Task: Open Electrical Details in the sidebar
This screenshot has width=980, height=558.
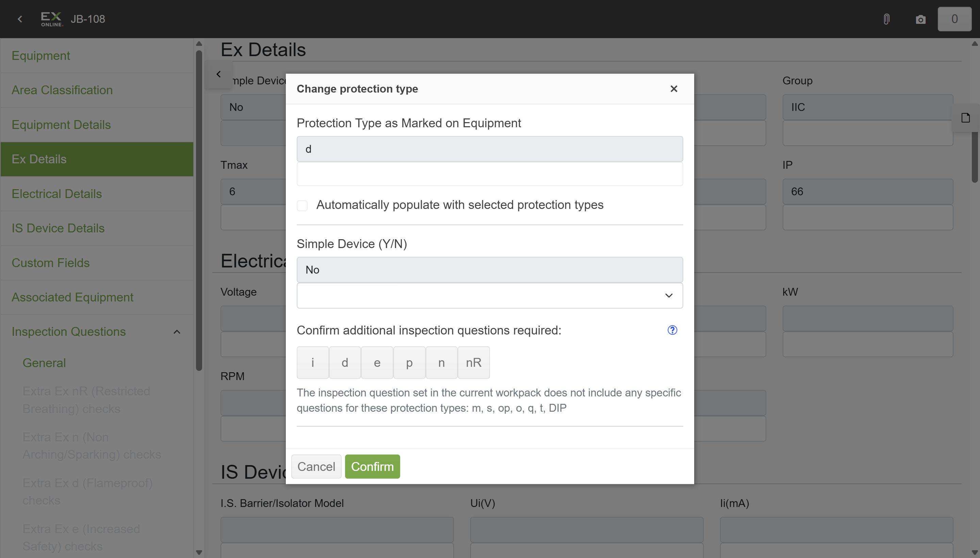Action: [97, 194]
